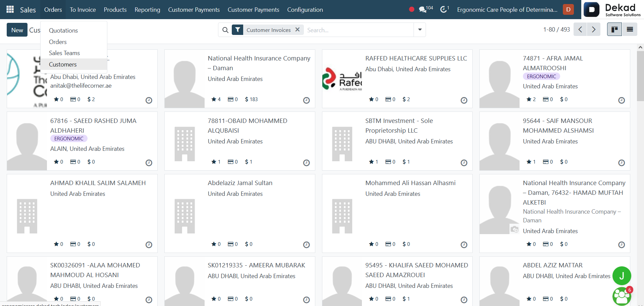Open activity clock on SAIF MANSOUR ALSHAMSI card
This screenshot has height=306, width=644.
622,163
